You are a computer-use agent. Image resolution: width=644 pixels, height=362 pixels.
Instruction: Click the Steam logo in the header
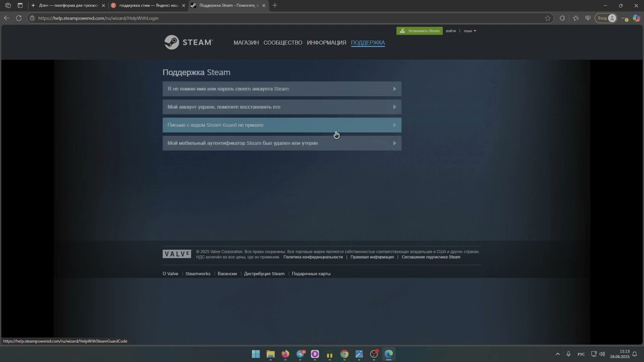pos(188,42)
